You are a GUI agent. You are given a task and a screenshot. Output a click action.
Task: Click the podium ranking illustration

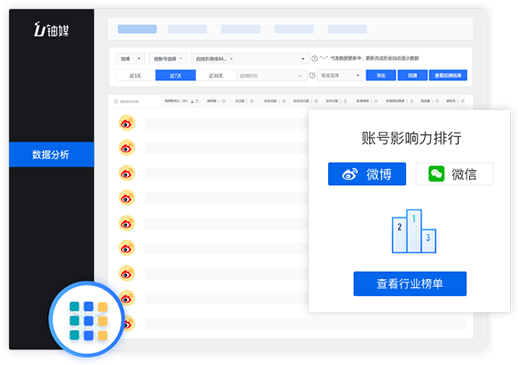point(414,231)
